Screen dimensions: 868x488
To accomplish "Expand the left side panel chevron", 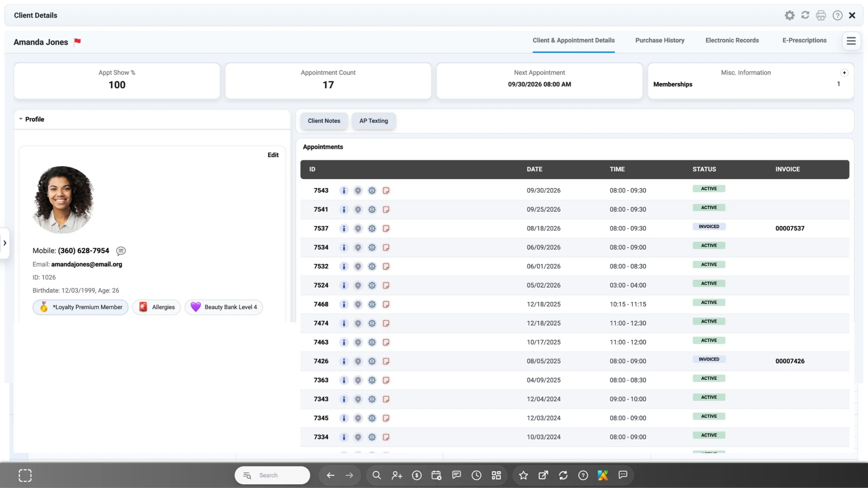I will click(x=5, y=243).
